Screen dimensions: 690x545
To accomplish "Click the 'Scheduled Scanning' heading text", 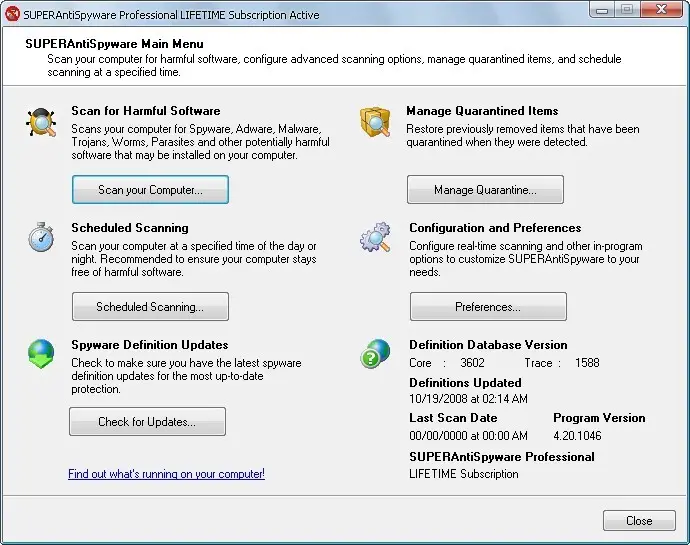I will click(130, 228).
